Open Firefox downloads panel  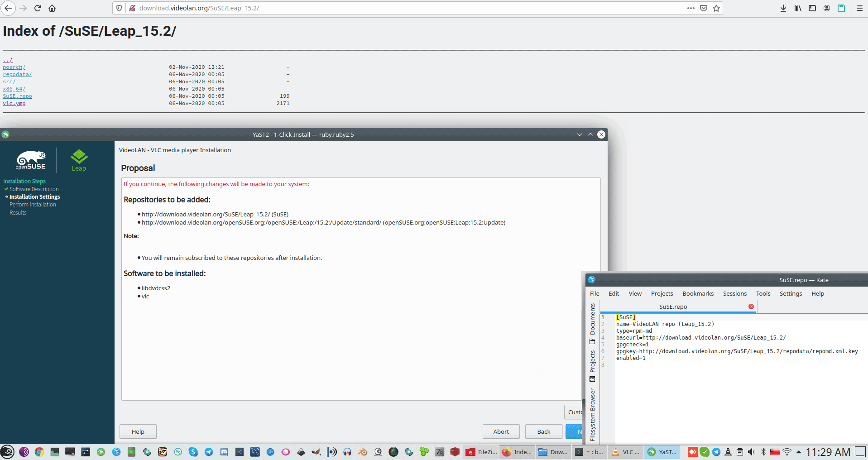click(783, 8)
